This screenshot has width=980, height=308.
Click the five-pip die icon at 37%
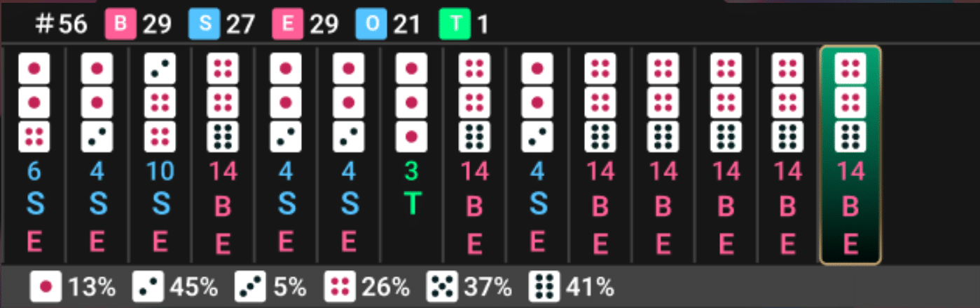442,286
